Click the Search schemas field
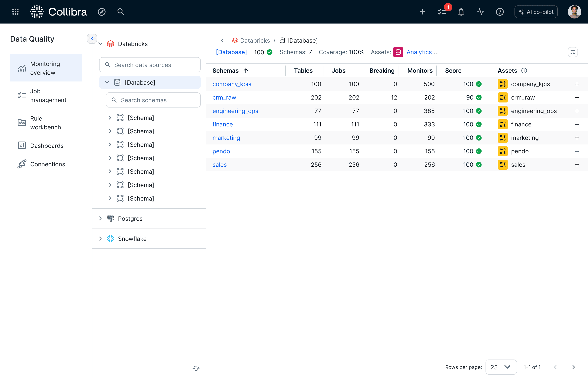 153,100
